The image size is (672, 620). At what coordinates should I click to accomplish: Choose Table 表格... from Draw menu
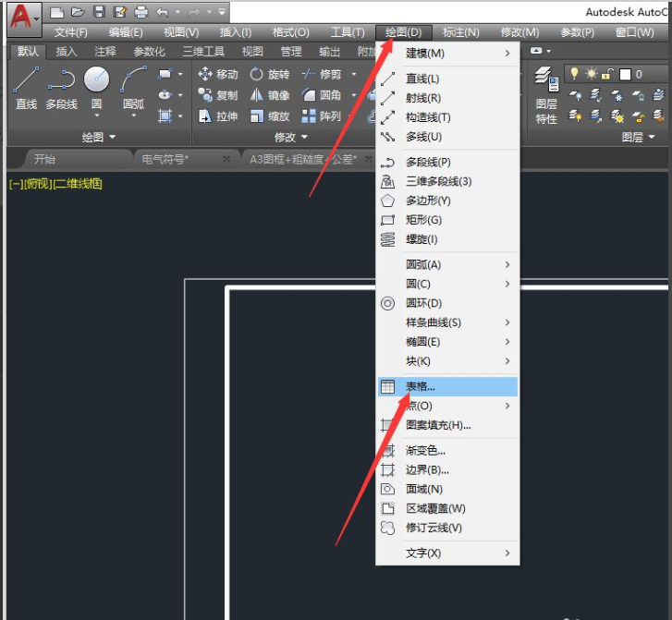448,386
